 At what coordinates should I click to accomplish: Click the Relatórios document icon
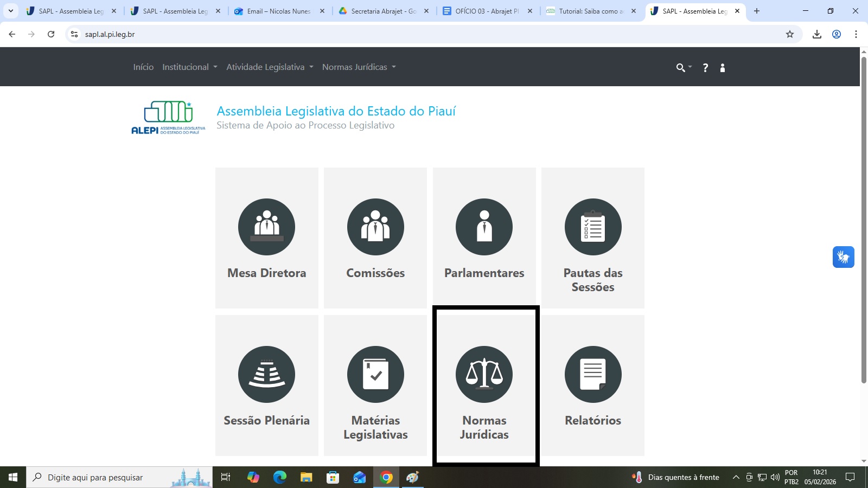pyautogui.click(x=593, y=375)
